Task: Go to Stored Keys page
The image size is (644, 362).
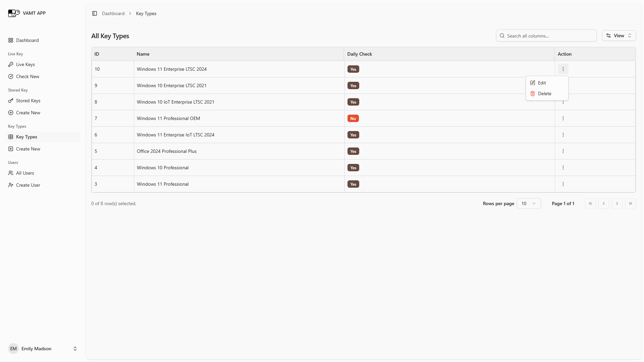Action: tap(28, 101)
